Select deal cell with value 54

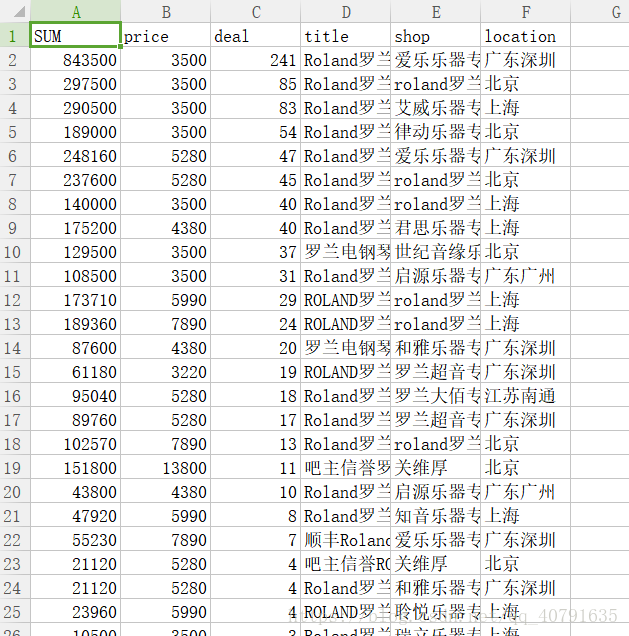255,131
